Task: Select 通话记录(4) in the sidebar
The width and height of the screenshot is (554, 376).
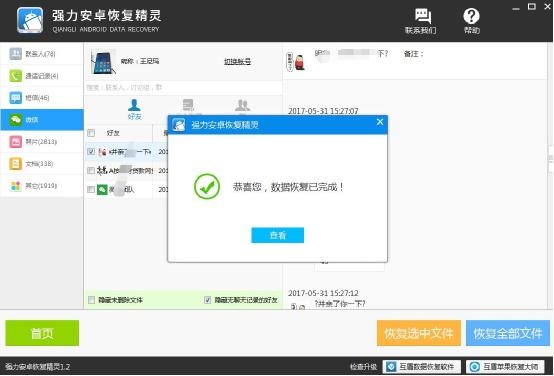Action: pos(42,76)
